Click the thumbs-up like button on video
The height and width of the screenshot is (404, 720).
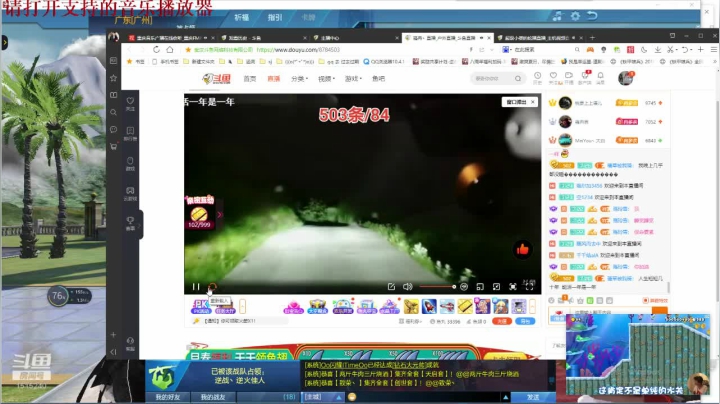coord(523,249)
